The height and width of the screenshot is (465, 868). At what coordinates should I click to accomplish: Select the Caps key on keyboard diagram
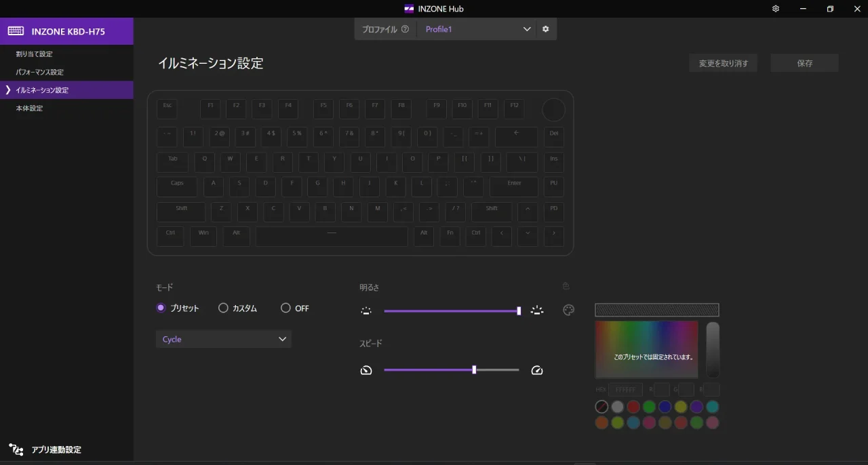click(x=177, y=186)
